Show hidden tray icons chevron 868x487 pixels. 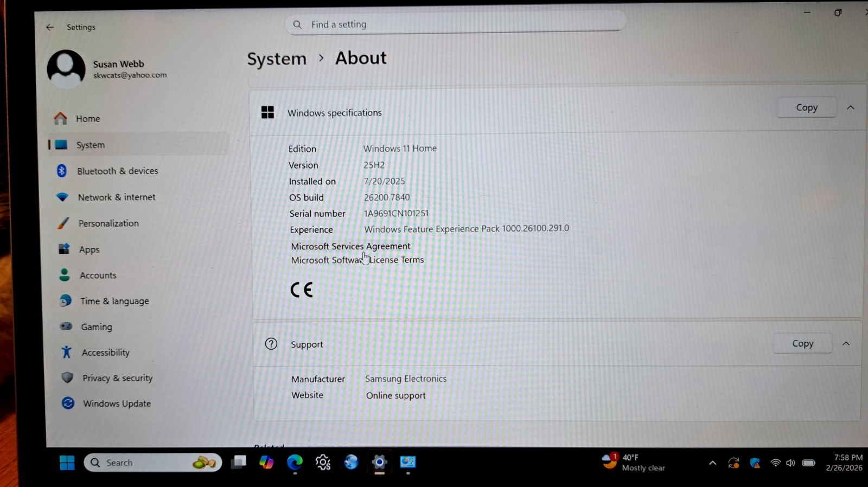[x=712, y=463]
